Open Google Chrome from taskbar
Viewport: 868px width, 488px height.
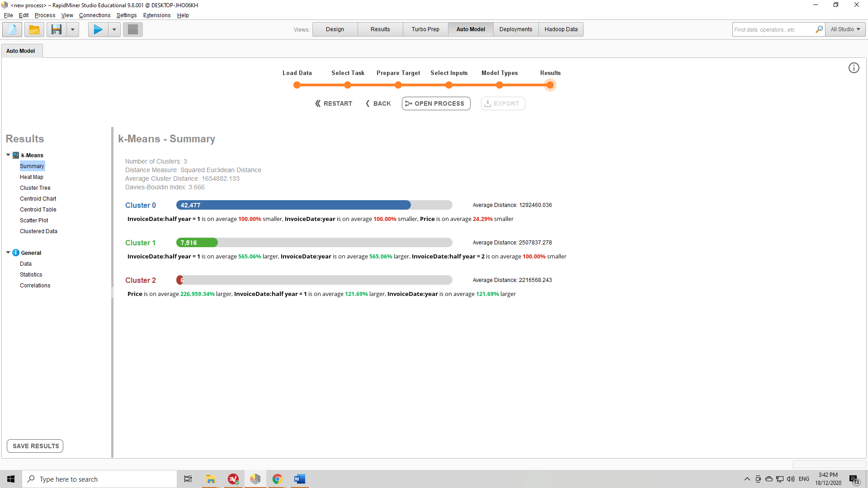click(x=278, y=479)
